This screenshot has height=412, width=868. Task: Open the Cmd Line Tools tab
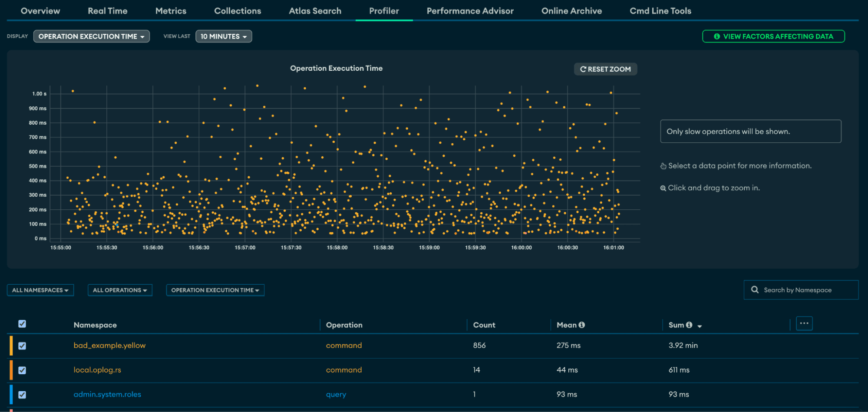coord(660,11)
